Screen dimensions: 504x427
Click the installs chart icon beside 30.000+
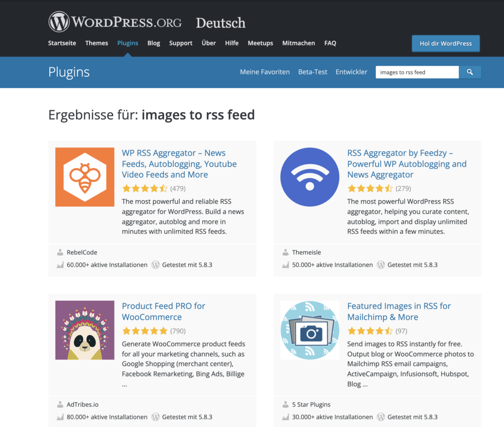click(x=285, y=417)
